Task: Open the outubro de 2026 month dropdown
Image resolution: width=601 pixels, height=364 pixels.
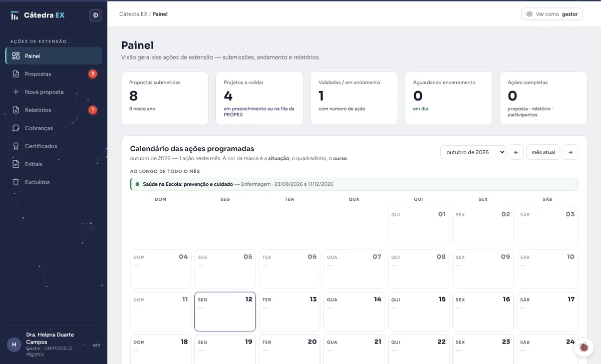Action: tap(473, 152)
